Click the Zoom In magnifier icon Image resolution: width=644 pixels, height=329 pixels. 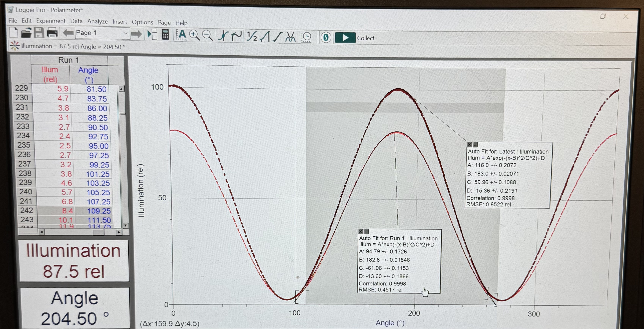[x=194, y=35]
